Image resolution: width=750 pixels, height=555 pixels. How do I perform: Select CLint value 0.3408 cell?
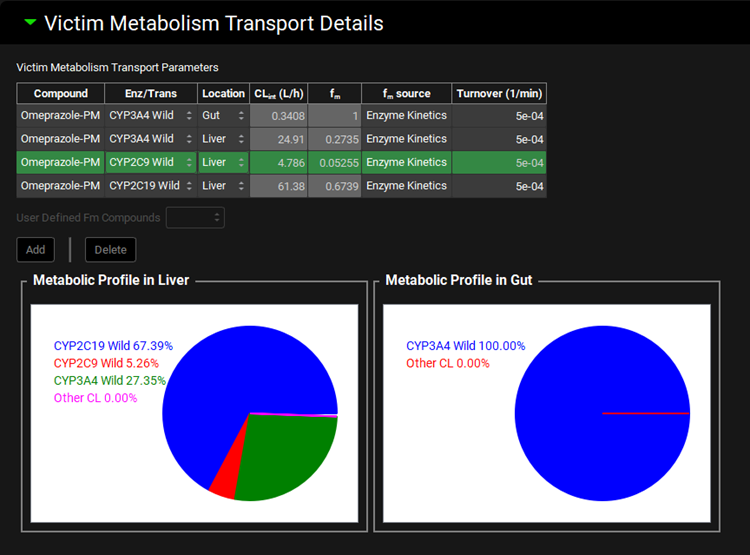click(x=278, y=116)
